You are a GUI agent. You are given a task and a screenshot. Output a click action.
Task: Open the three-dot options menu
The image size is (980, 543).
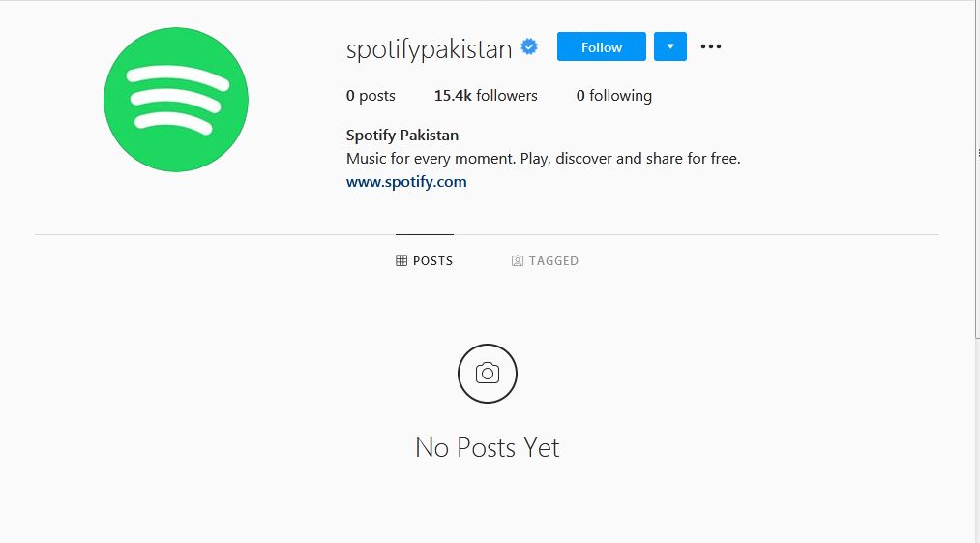711,46
